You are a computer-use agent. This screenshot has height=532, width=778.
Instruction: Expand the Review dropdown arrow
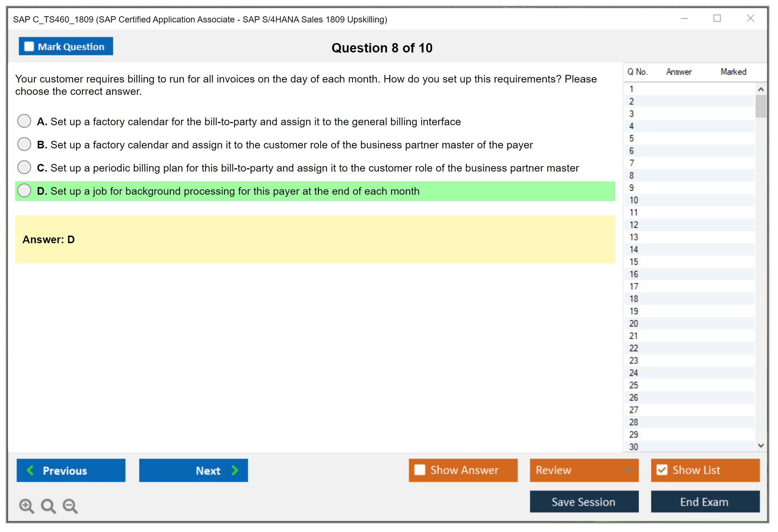[x=628, y=470]
